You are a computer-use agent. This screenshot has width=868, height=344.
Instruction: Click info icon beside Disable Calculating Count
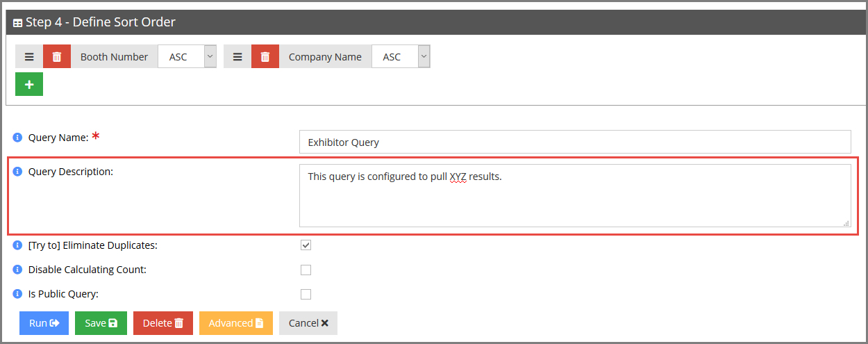18,270
